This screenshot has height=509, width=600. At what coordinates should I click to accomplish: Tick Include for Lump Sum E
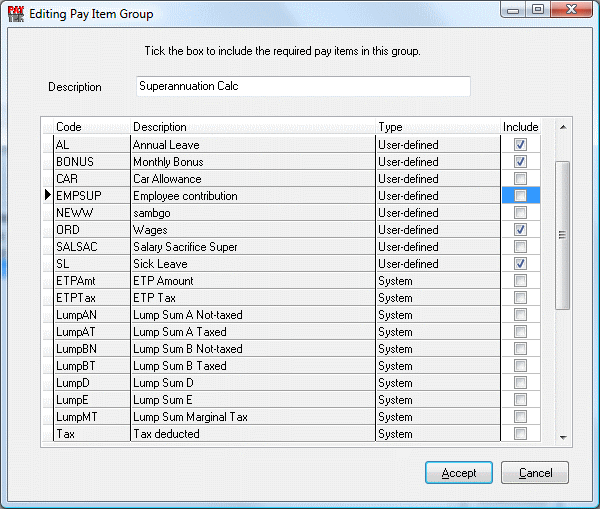520,400
